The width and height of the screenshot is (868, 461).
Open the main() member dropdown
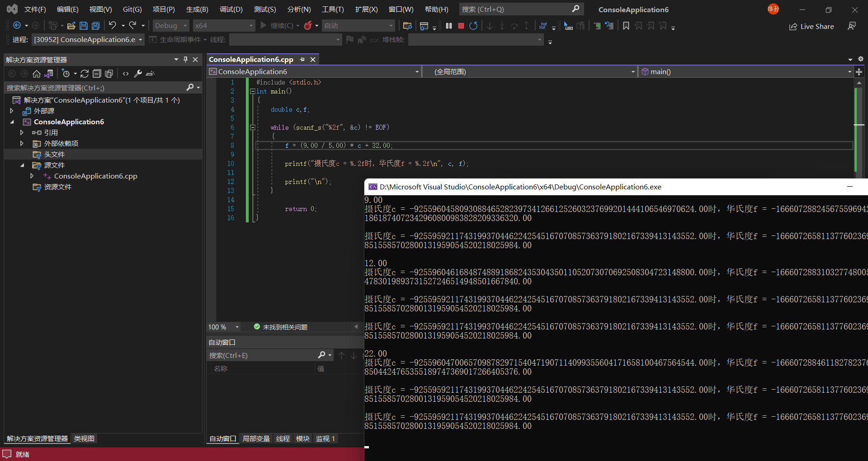click(x=849, y=72)
